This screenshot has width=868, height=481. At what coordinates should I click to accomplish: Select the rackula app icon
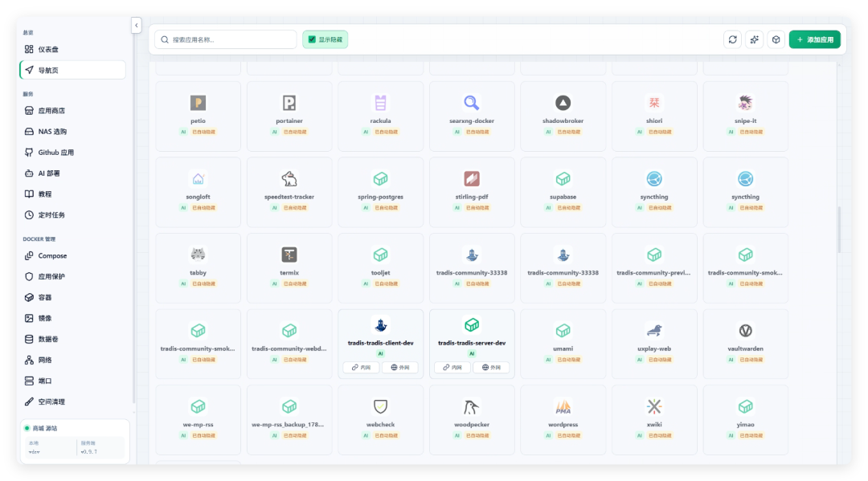pos(380,103)
